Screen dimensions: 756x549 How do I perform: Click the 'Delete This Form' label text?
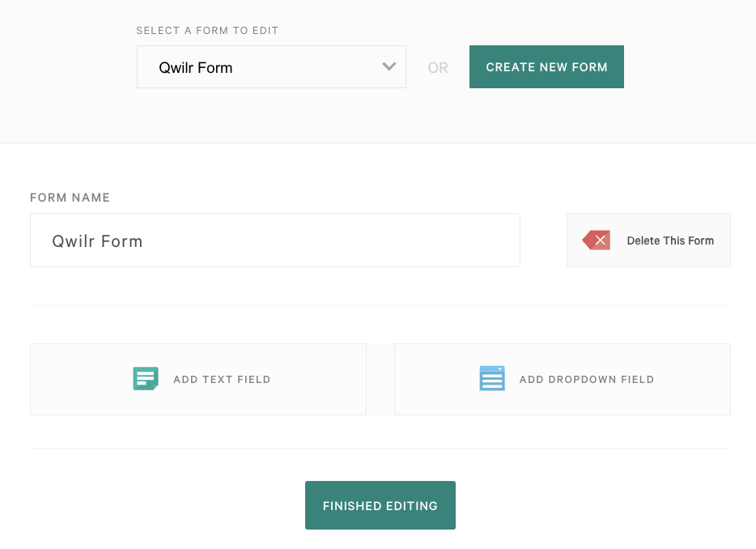(x=670, y=240)
